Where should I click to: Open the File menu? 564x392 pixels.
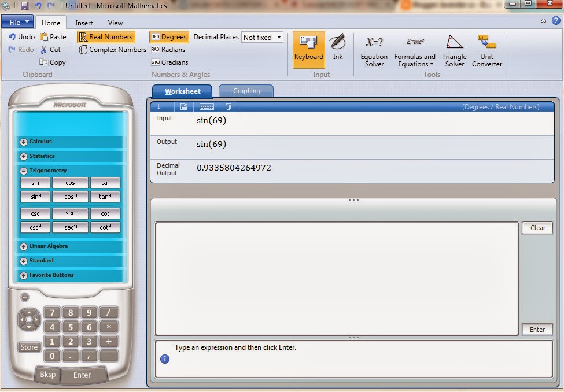click(x=17, y=22)
